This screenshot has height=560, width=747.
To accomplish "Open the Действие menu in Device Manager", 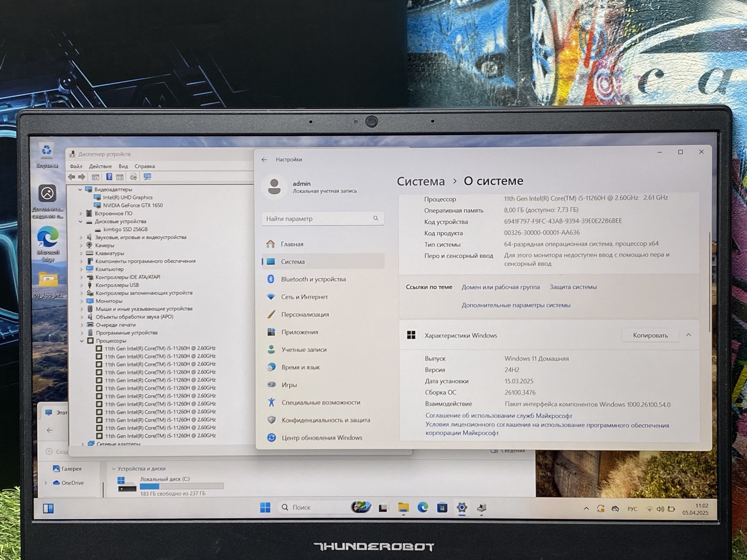I will click(x=100, y=166).
